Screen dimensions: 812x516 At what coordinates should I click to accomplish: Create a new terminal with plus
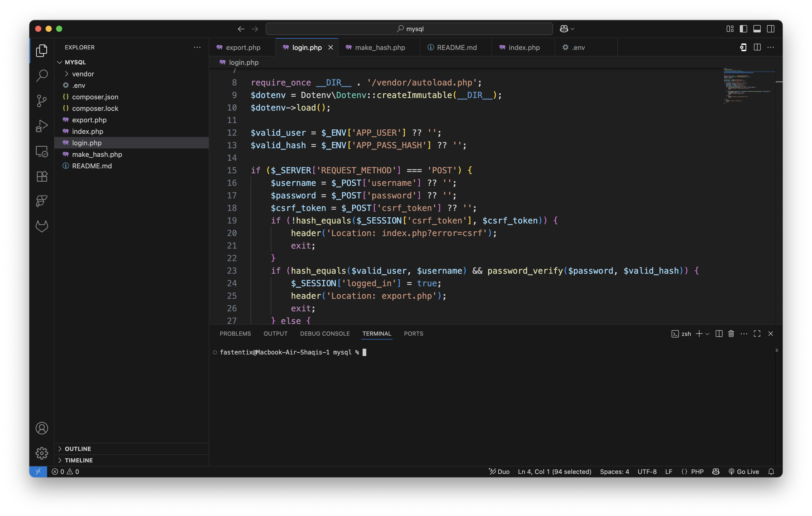(699, 333)
